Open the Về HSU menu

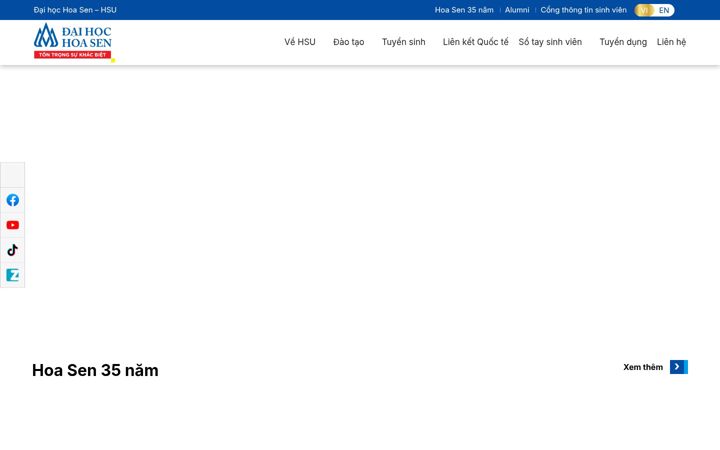(x=300, y=42)
